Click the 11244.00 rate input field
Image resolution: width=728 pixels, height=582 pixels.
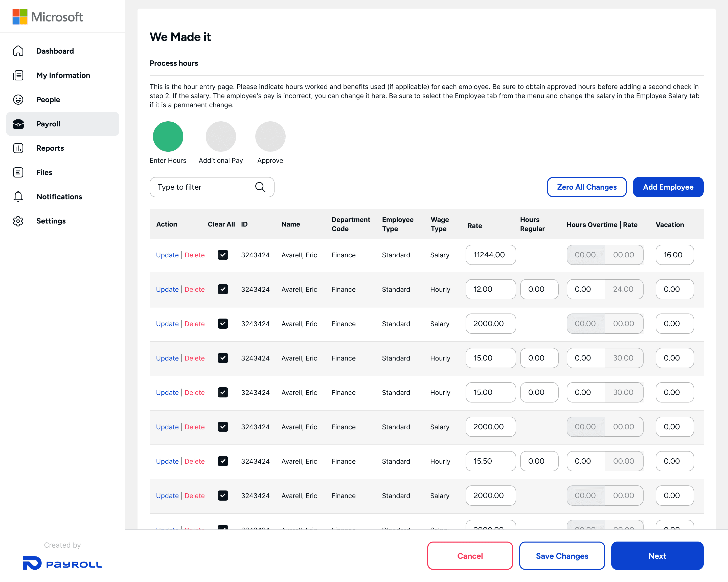coord(490,255)
